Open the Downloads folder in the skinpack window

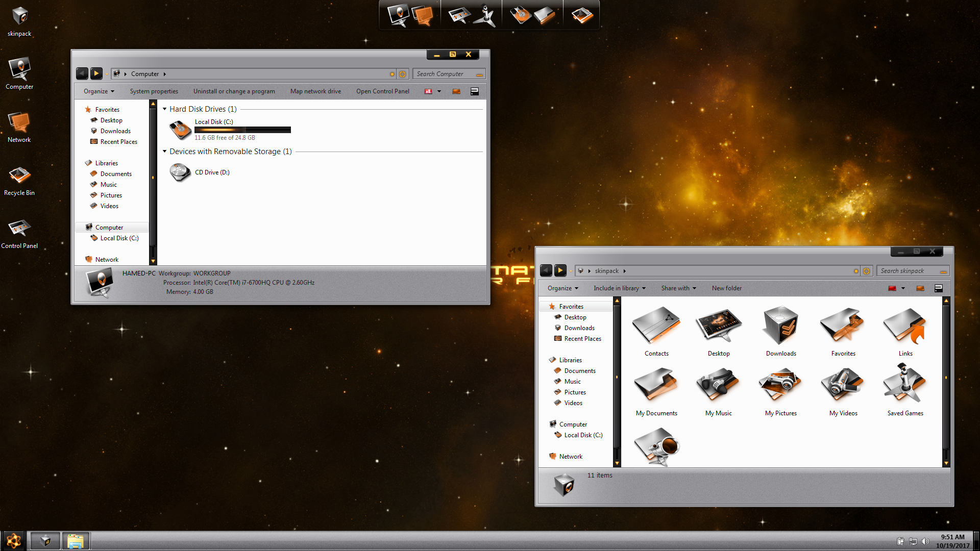click(x=780, y=327)
